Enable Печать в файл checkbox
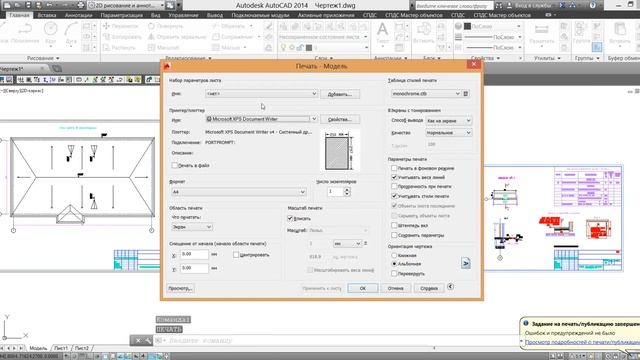Image resolution: width=640 pixels, height=360 pixels. pos(175,165)
